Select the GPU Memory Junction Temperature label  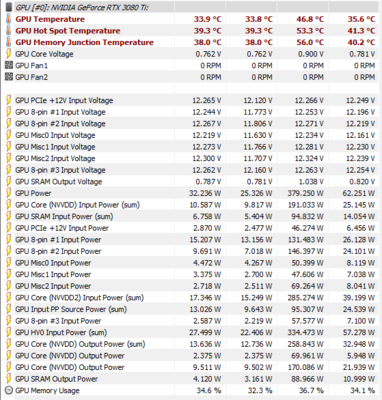click(85, 42)
